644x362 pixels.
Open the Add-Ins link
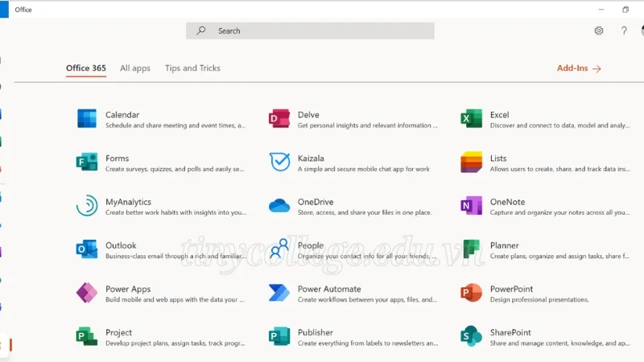(579, 68)
